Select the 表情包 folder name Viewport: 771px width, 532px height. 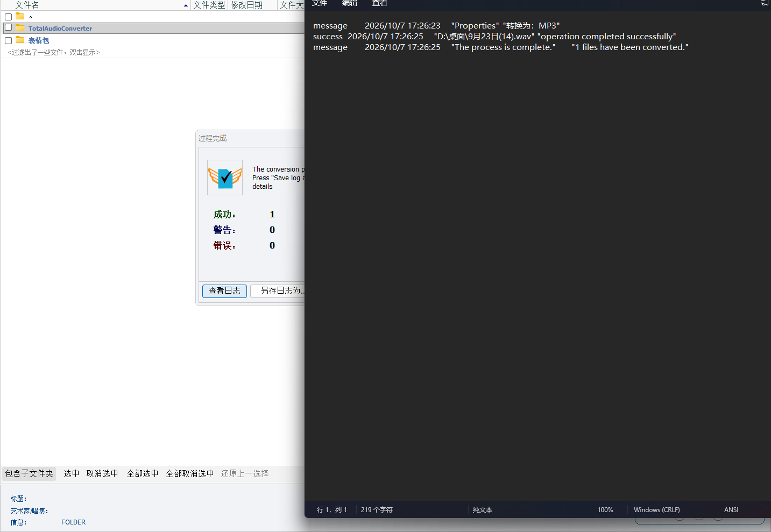click(x=39, y=40)
